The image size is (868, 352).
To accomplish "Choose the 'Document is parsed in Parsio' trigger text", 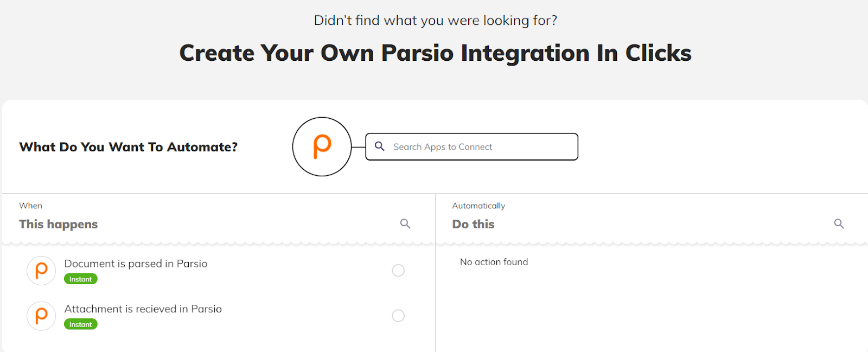I will coord(136,264).
